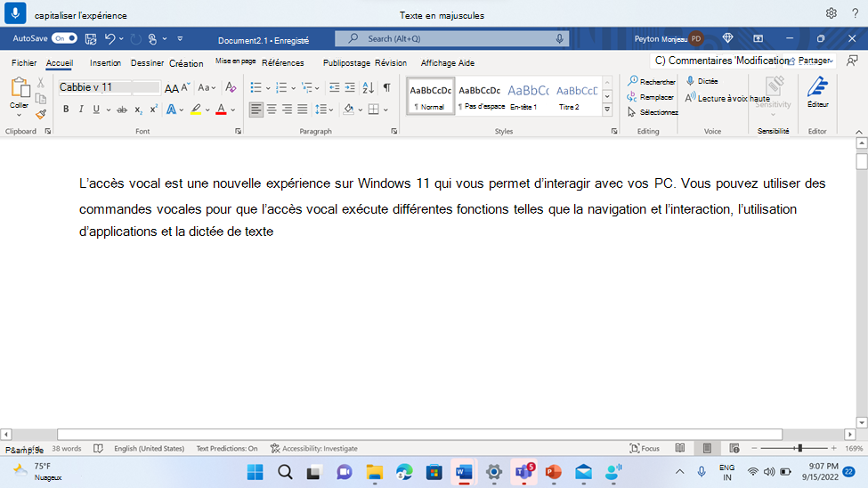The height and width of the screenshot is (488, 868).
Task: Increase font size with large A
Action: pos(172,87)
